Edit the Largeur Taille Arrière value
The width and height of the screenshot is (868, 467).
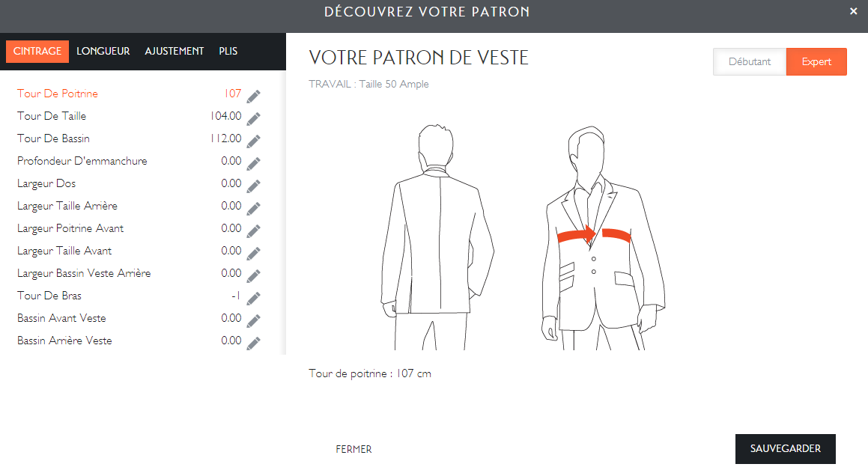(253, 208)
